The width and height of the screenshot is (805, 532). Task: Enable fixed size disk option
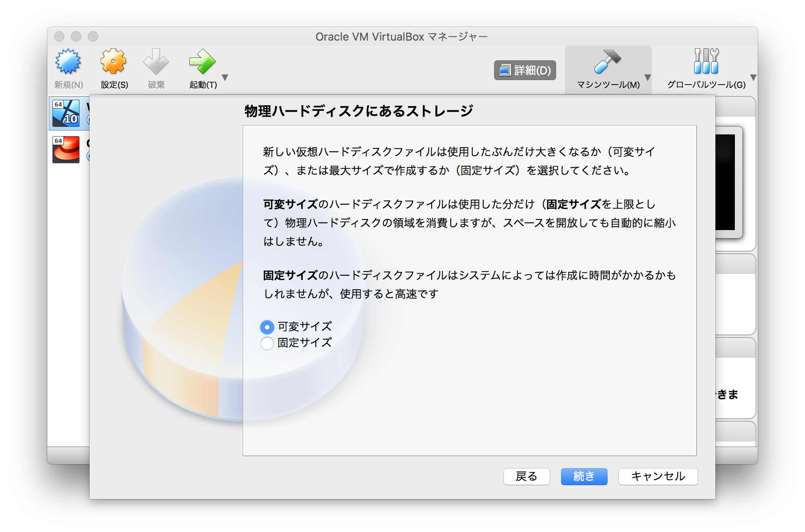coord(267,343)
